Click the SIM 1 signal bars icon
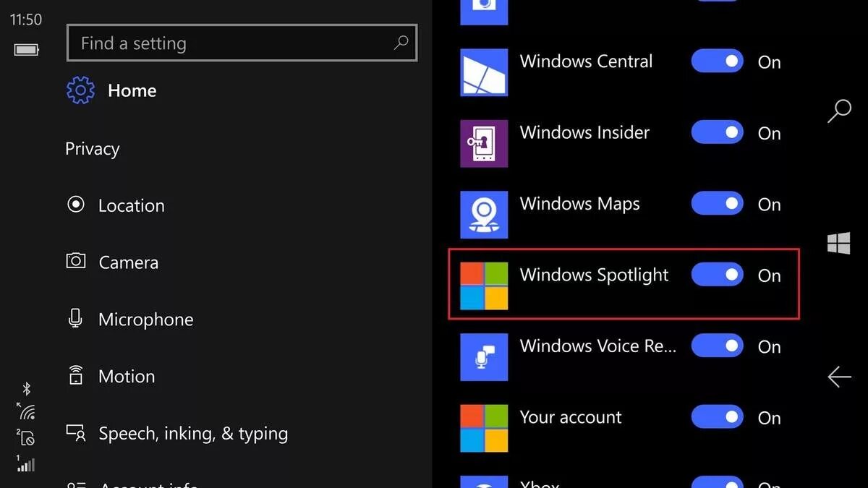 tap(26, 463)
